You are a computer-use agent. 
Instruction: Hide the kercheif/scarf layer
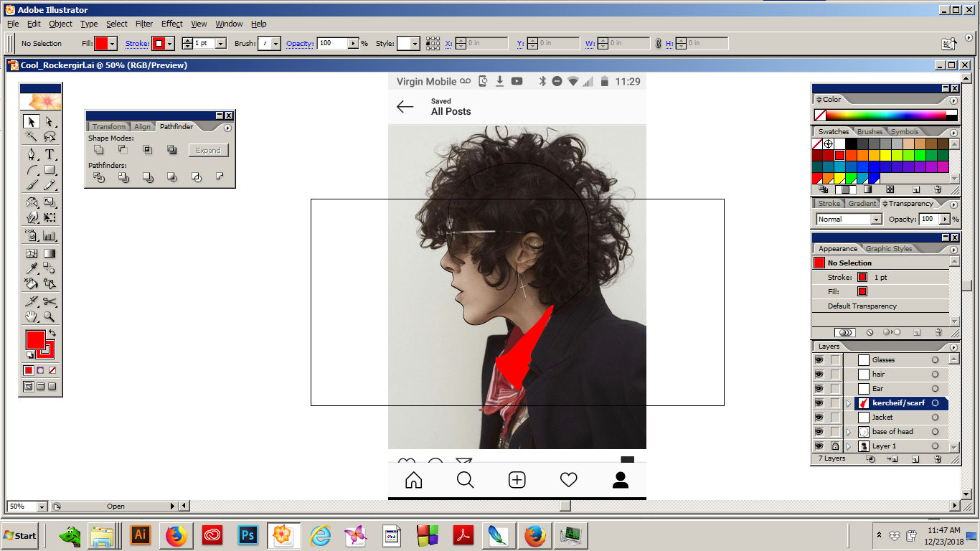coord(819,403)
